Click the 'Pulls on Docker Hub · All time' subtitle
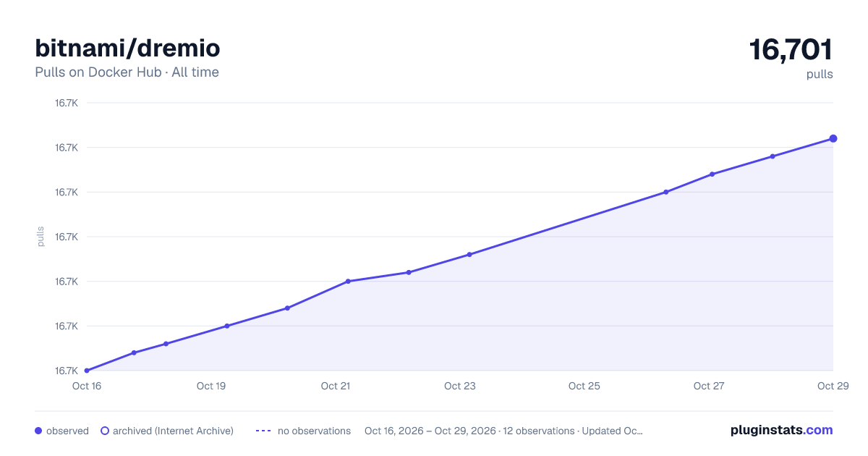The width and height of the screenshot is (868, 456). point(127,72)
